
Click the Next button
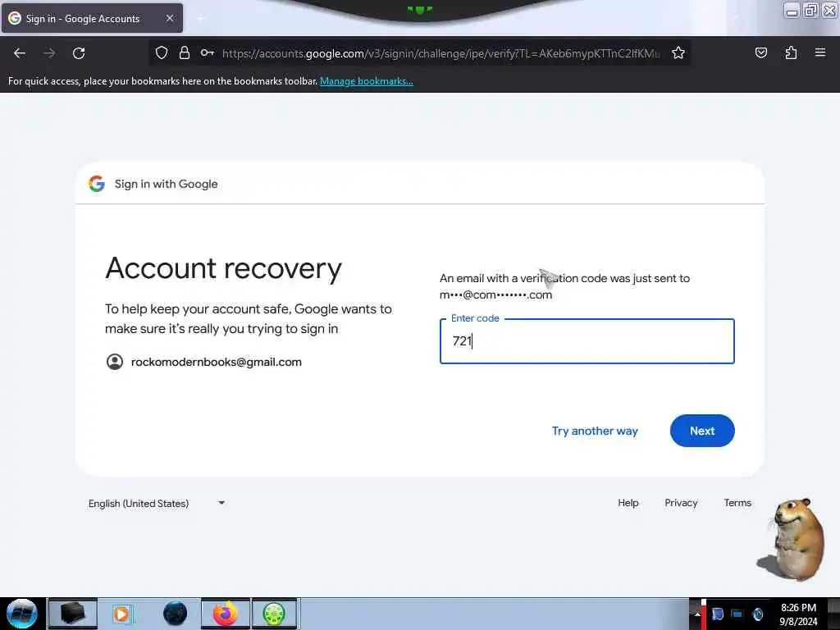(x=702, y=431)
